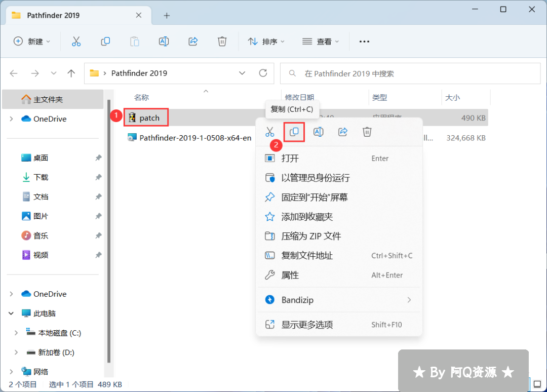Choose Run as administrator (以管理员身份运行)

[x=339, y=178]
